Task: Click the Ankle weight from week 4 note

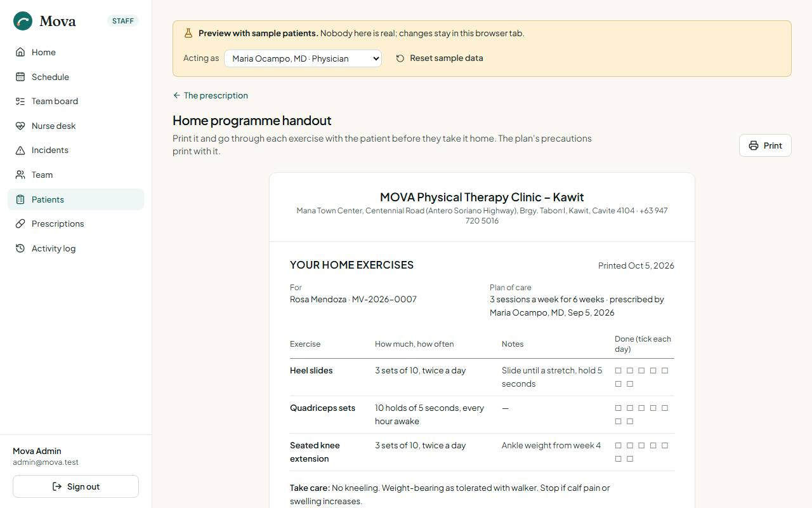Action: pos(551,445)
